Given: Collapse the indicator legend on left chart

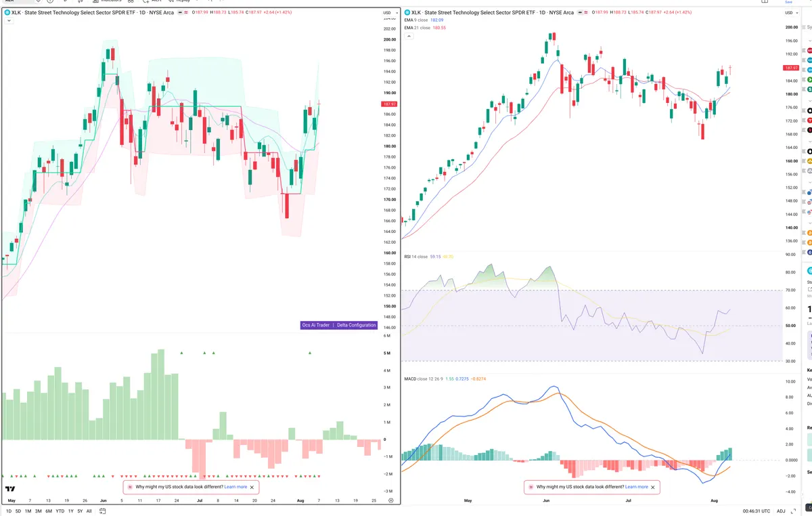Looking at the screenshot, I should pos(9,21).
